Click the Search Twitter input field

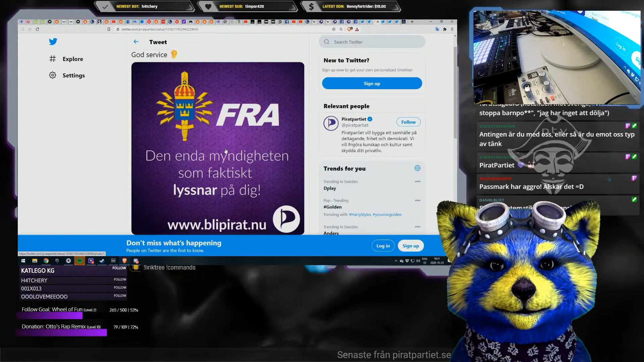[372, 42]
